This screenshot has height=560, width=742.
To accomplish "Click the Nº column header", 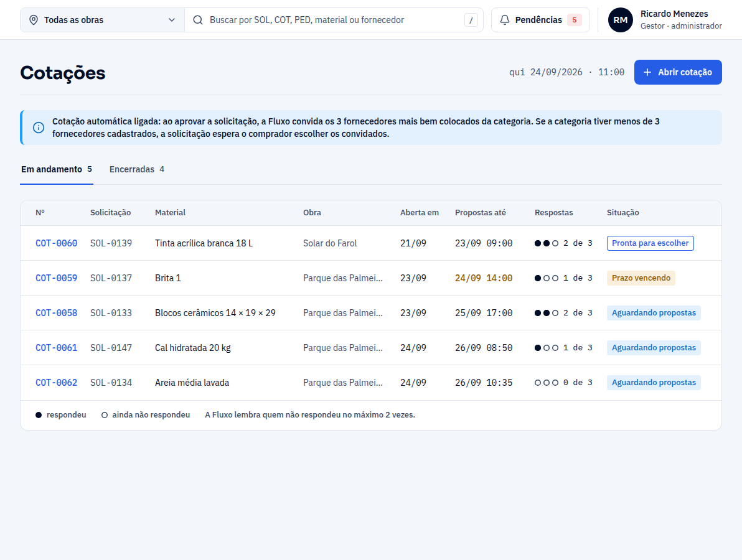I will (x=40, y=213).
